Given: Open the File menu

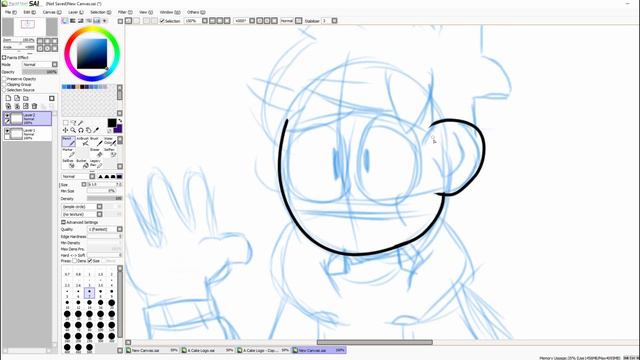Looking at the screenshot, I should point(11,12).
